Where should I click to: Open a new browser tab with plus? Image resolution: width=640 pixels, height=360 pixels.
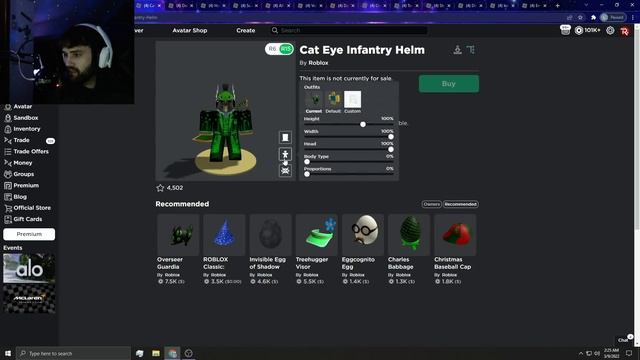click(x=558, y=6)
